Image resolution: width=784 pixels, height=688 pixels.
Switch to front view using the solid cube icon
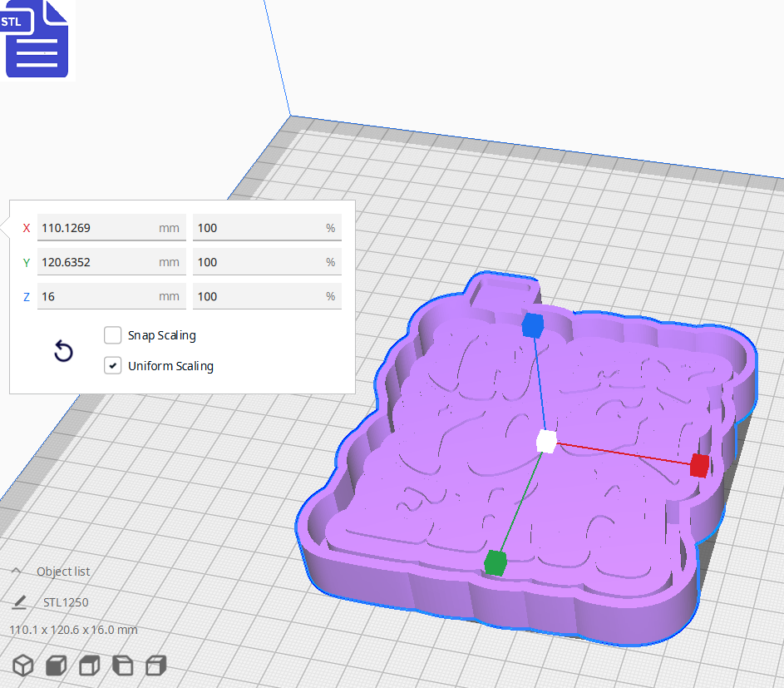[56, 666]
